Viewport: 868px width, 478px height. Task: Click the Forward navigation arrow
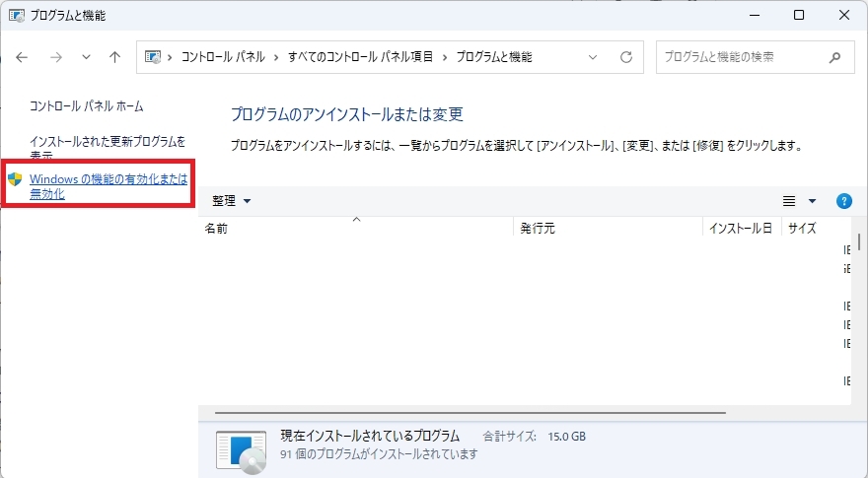coord(55,57)
